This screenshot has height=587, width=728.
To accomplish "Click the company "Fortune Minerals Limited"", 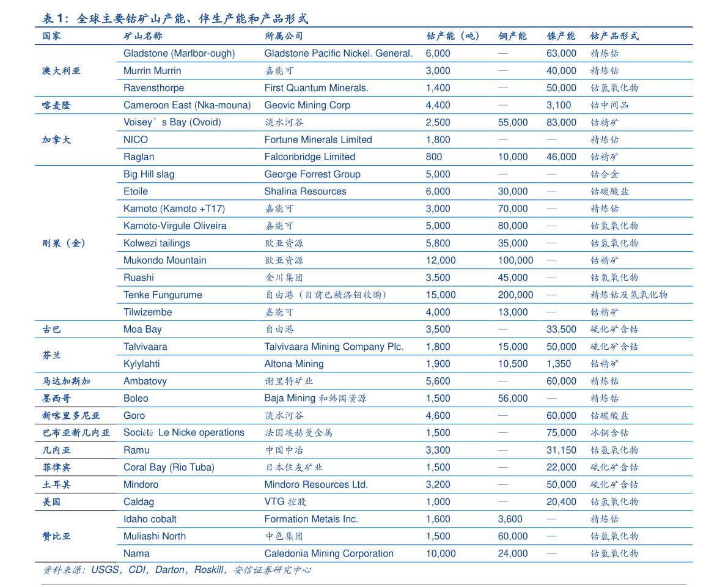I will pos(318,140).
